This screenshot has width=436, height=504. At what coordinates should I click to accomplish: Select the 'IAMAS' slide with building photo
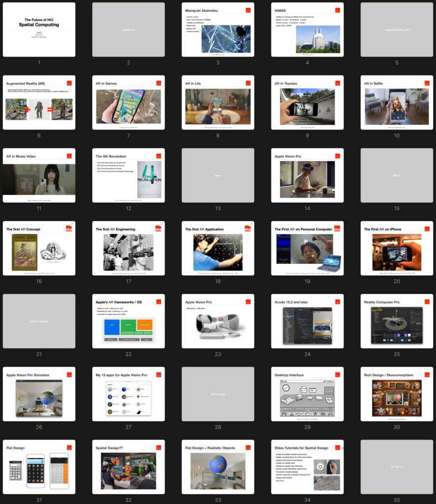pyautogui.click(x=307, y=30)
